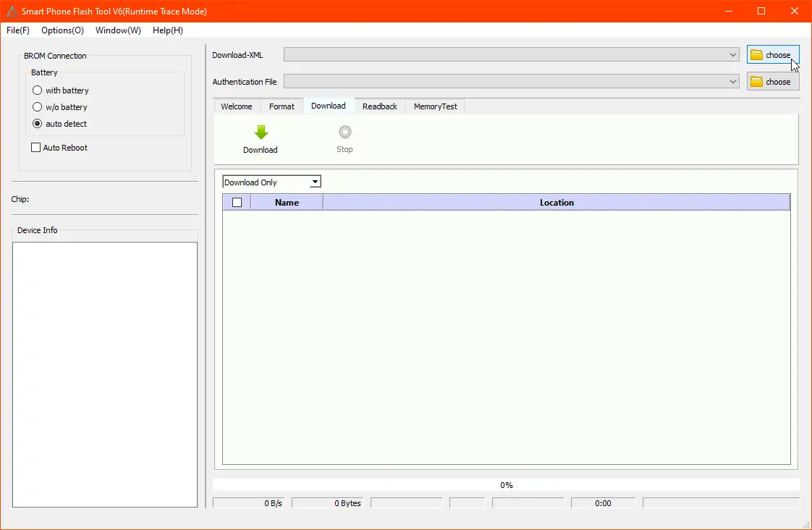Click the grey Stop icon
812x530 pixels.
pyautogui.click(x=345, y=132)
